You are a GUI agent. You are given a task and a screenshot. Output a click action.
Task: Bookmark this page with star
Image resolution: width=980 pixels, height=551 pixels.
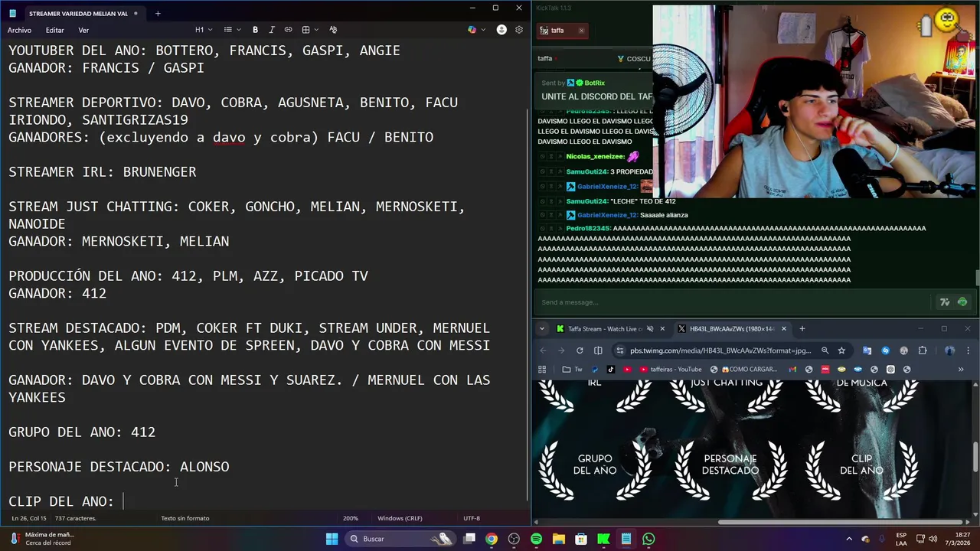point(841,350)
